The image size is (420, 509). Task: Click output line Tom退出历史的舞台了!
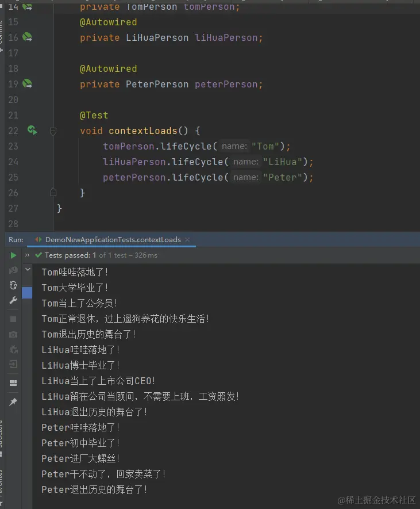88,334
